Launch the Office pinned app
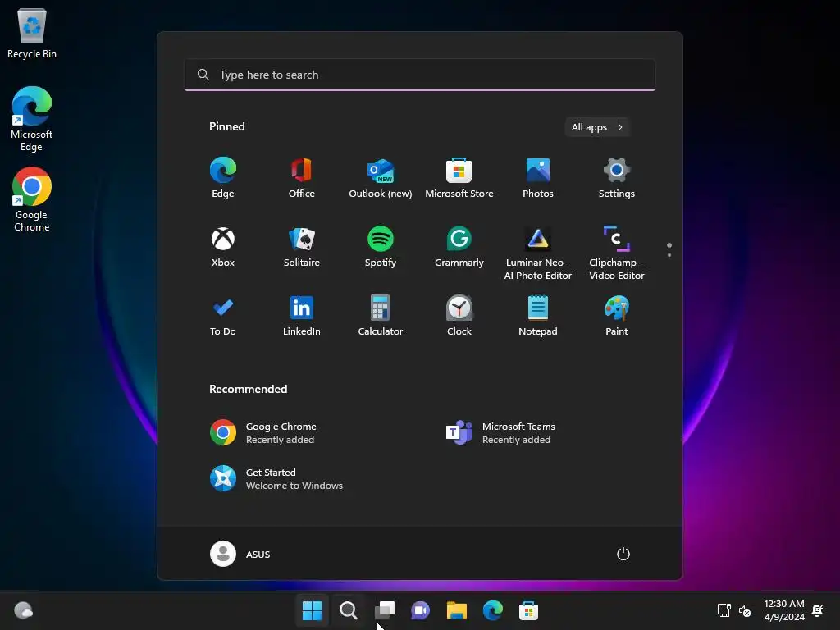 tap(302, 178)
